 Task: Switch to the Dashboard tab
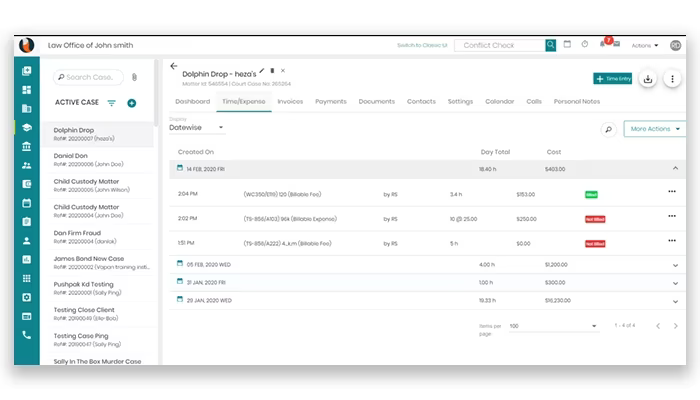click(192, 102)
